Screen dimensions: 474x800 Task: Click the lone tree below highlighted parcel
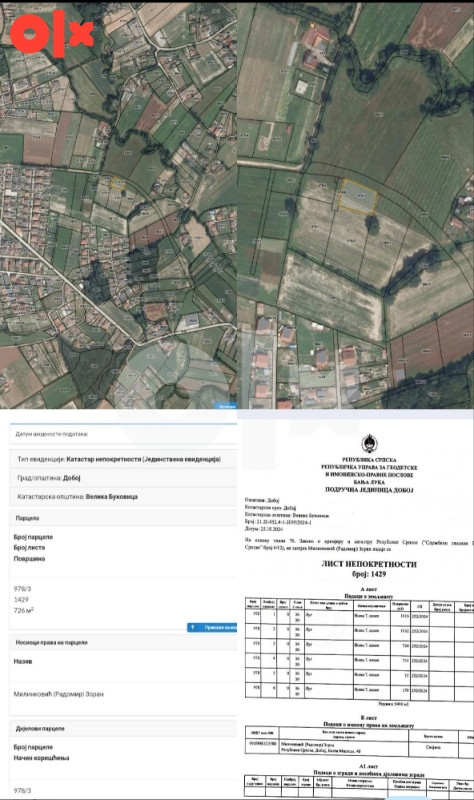pyautogui.click(x=372, y=224)
